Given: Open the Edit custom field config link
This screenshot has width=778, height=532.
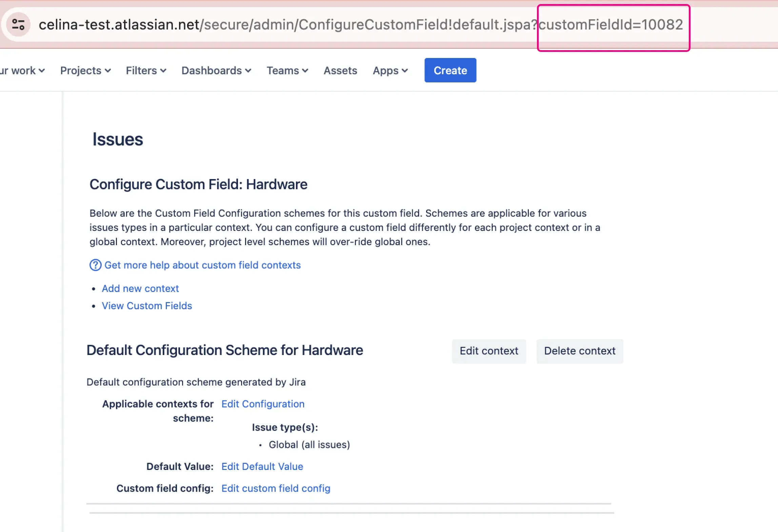Looking at the screenshot, I should pyautogui.click(x=276, y=488).
